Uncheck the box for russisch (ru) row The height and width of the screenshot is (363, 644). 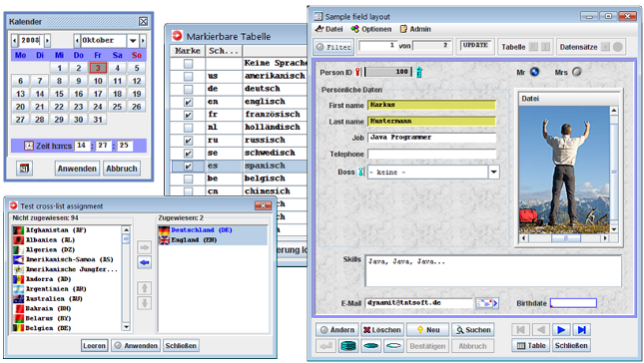(x=188, y=141)
